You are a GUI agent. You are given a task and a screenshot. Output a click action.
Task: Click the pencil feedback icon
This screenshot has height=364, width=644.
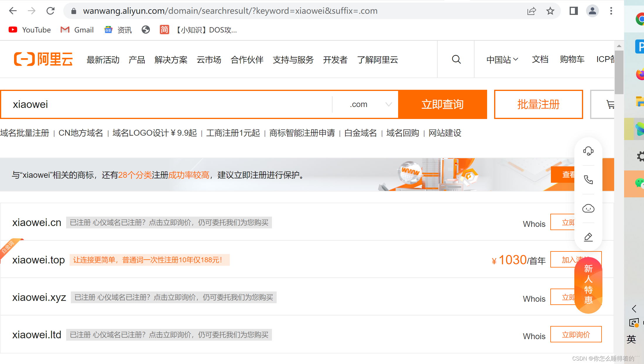tap(588, 237)
